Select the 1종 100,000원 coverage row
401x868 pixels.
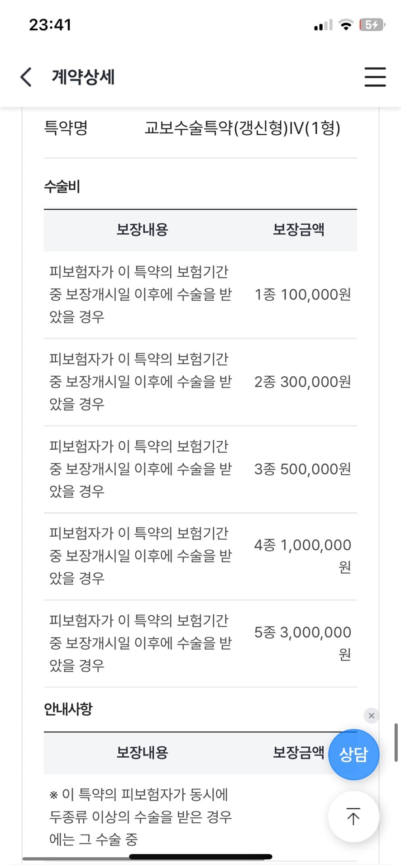(200, 294)
